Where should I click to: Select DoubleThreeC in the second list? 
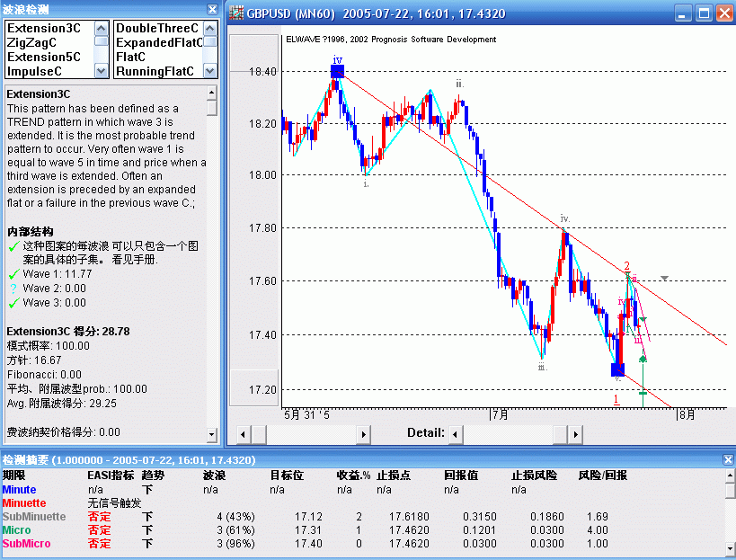(157, 28)
